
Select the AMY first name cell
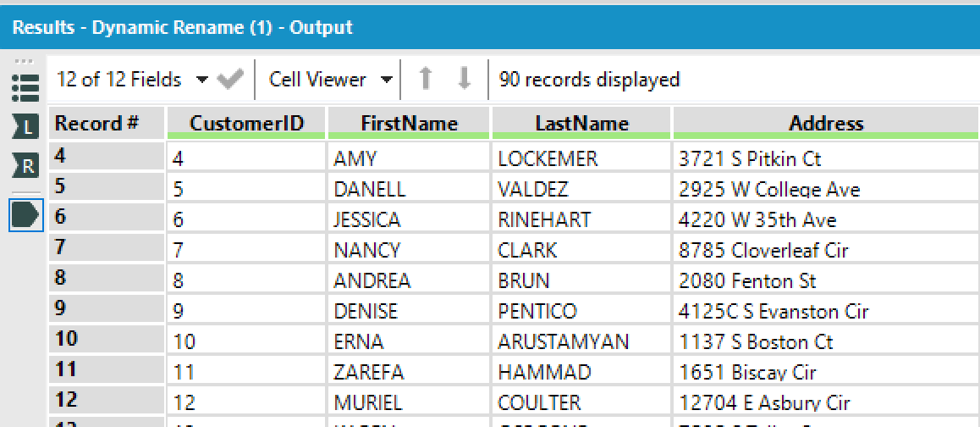point(410,158)
